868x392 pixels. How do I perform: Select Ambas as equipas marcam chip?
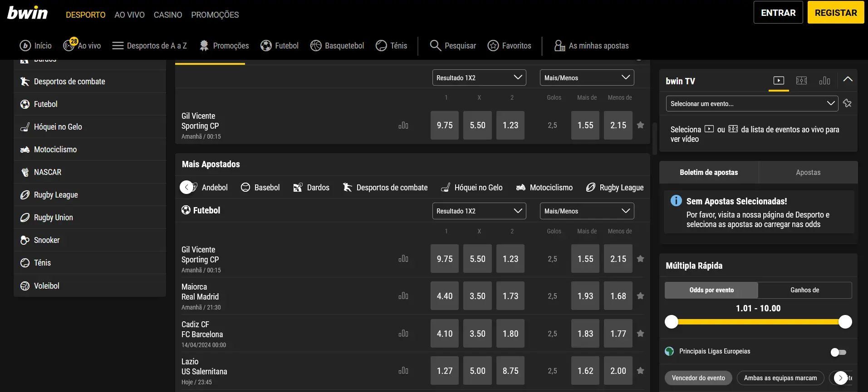point(780,378)
